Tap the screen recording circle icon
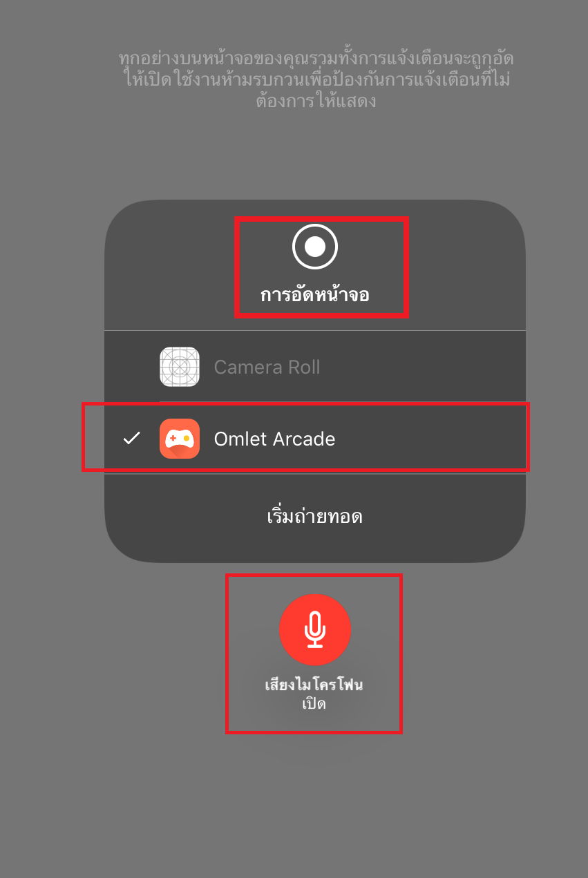588x878 pixels. (x=315, y=246)
